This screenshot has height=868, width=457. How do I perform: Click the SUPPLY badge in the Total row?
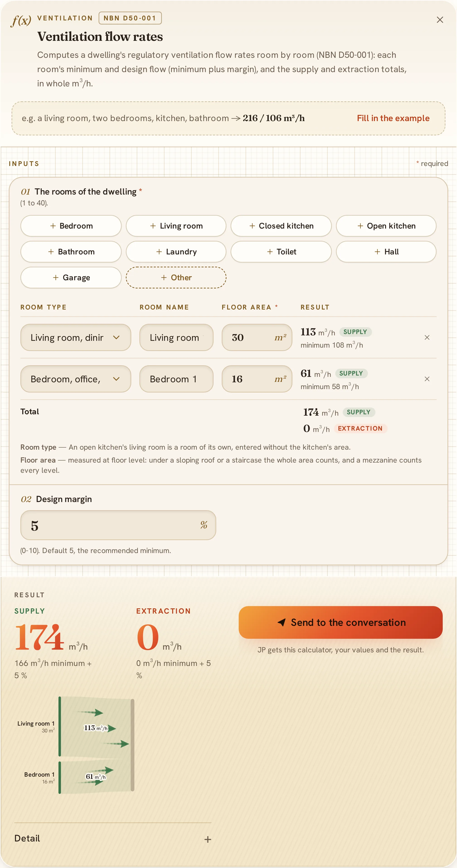coord(359,412)
